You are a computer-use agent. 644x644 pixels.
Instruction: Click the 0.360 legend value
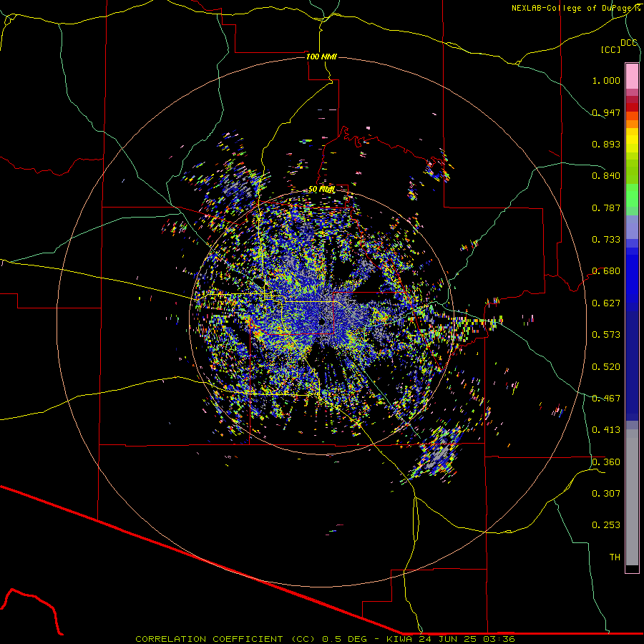coord(606,462)
